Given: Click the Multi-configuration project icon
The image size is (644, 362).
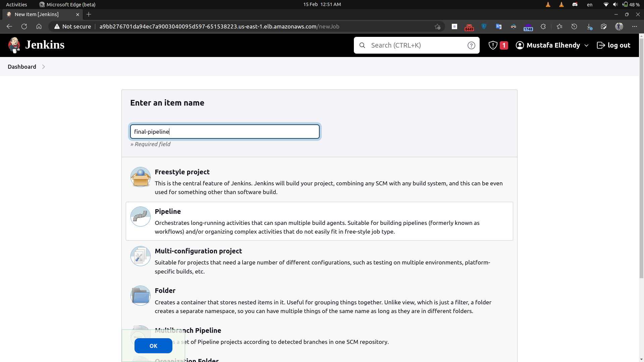Looking at the screenshot, I should click(140, 256).
